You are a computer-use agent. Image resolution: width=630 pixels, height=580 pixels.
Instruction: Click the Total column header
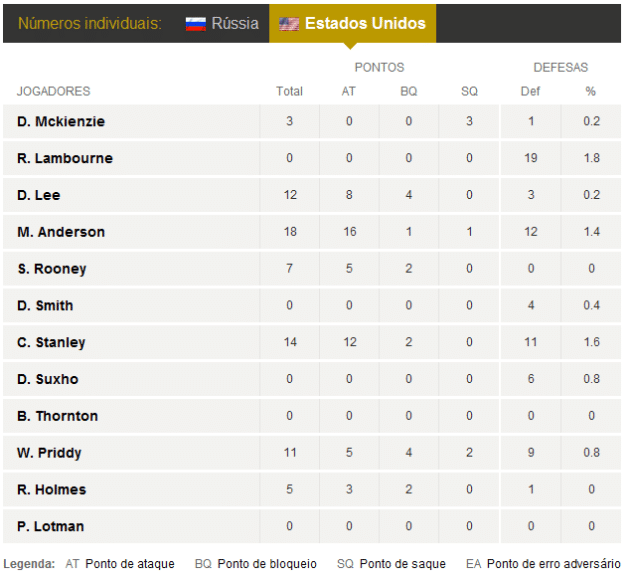coord(289,91)
